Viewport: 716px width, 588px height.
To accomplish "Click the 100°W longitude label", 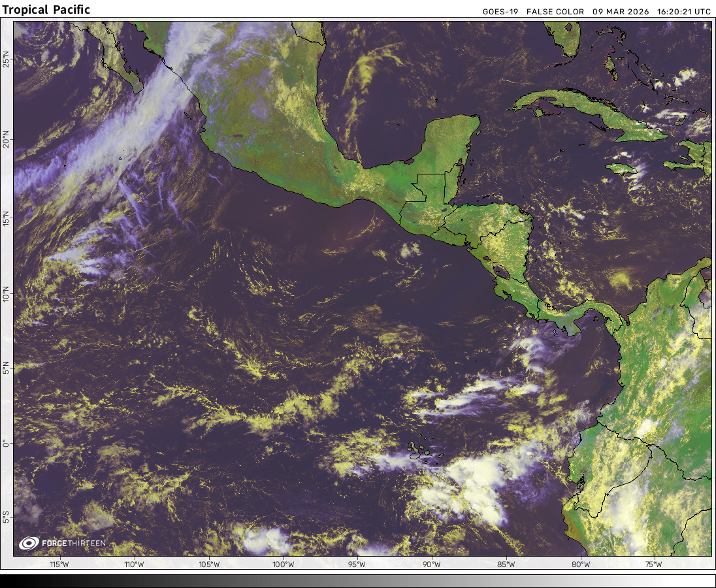I will (283, 564).
